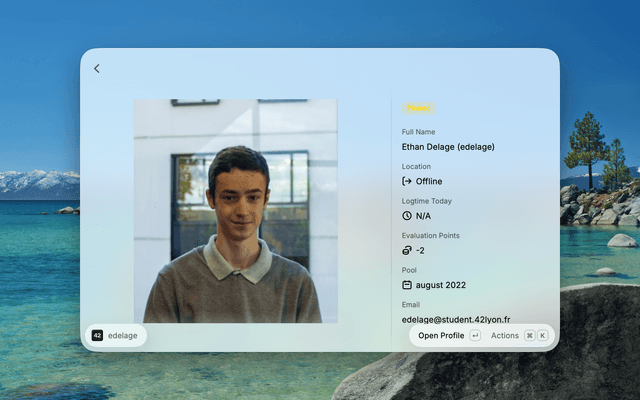
Task: Click the edelage label in footer
Action: coord(122,336)
